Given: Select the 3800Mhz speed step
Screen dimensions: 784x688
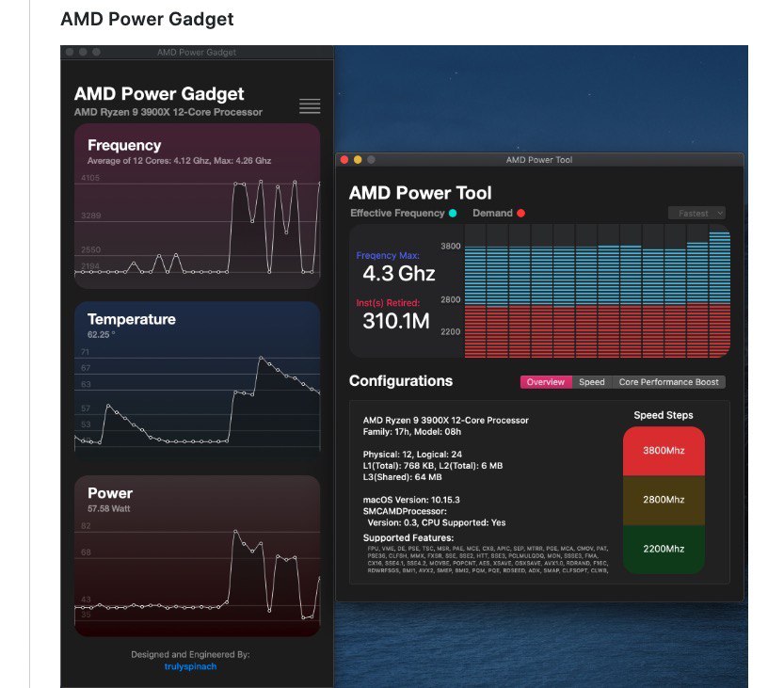Looking at the screenshot, I should click(x=664, y=451).
